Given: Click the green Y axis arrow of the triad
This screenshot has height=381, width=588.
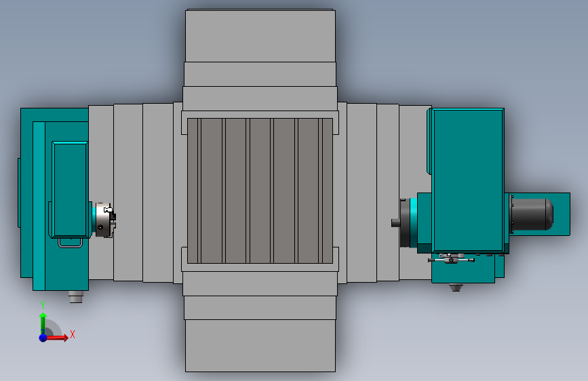Looking at the screenshot, I should click(43, 323).
